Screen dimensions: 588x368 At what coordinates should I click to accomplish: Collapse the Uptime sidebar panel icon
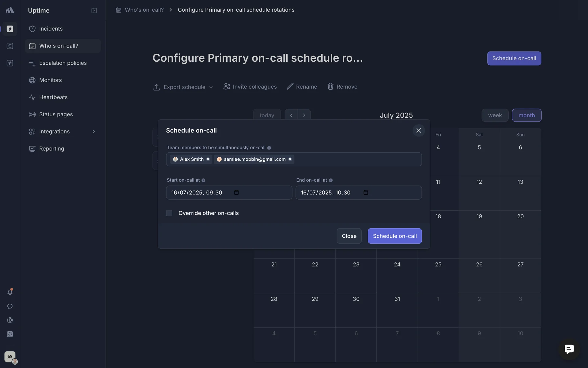click(x=94, y=10)
